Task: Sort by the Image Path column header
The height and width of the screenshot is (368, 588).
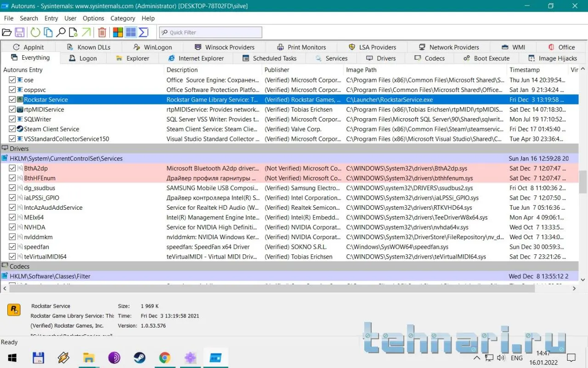Action: click(426, 70)
